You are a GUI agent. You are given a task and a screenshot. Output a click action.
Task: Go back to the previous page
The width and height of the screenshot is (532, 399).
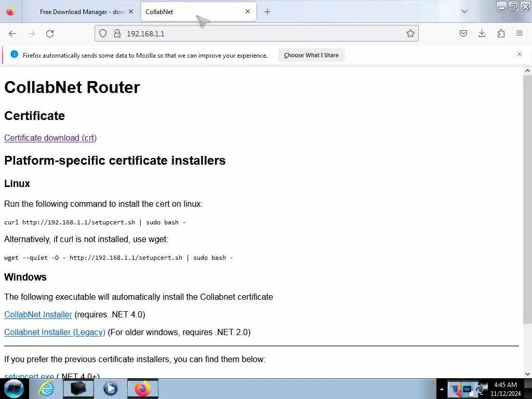[x=12, y=34]
